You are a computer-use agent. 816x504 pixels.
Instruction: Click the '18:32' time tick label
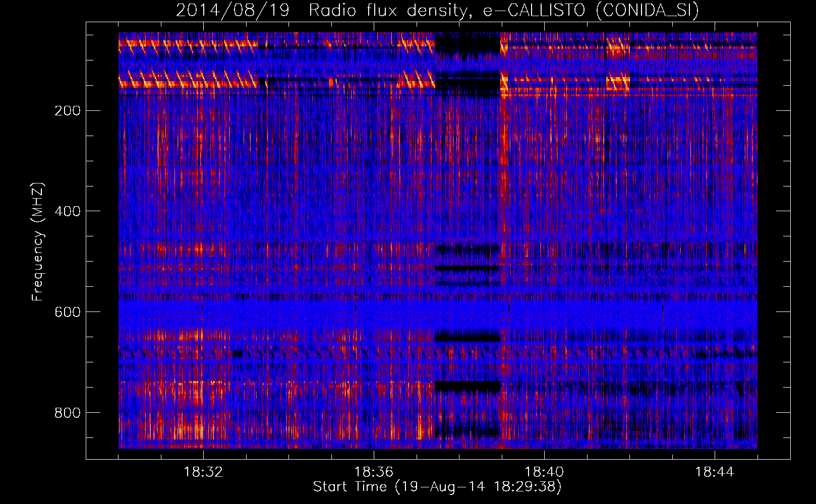203,472
